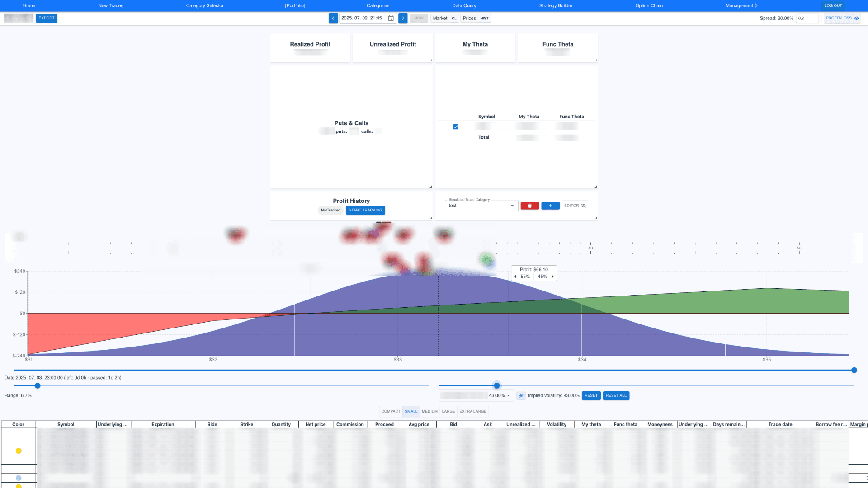This screenshot has width=868, height=488.
Task: Sort table by Quantity column header
Action: coord(281,425)
